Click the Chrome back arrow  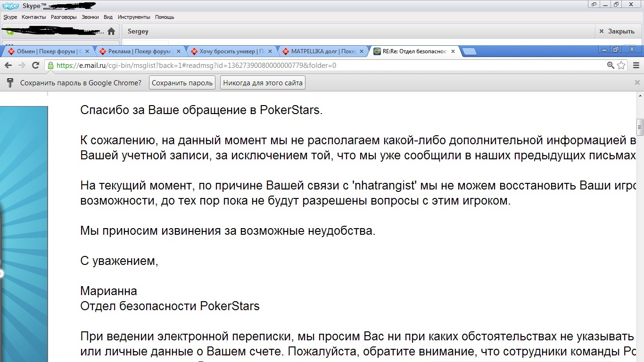(x=8, y=66)
